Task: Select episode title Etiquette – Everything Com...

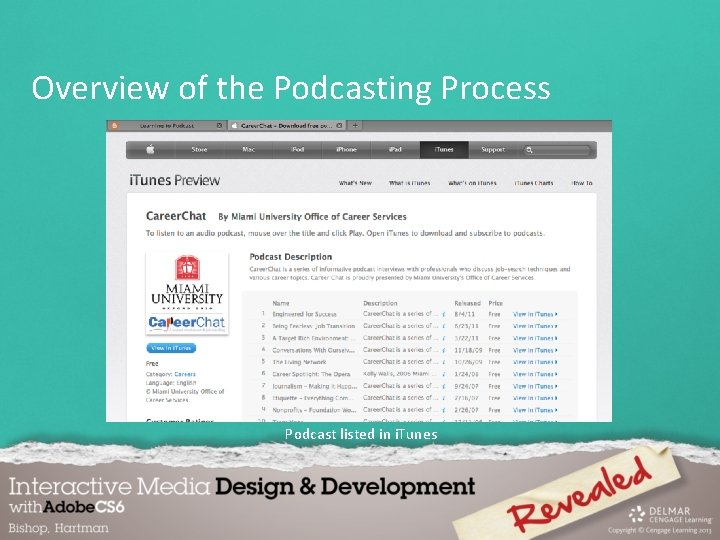Action: point(313,398)
